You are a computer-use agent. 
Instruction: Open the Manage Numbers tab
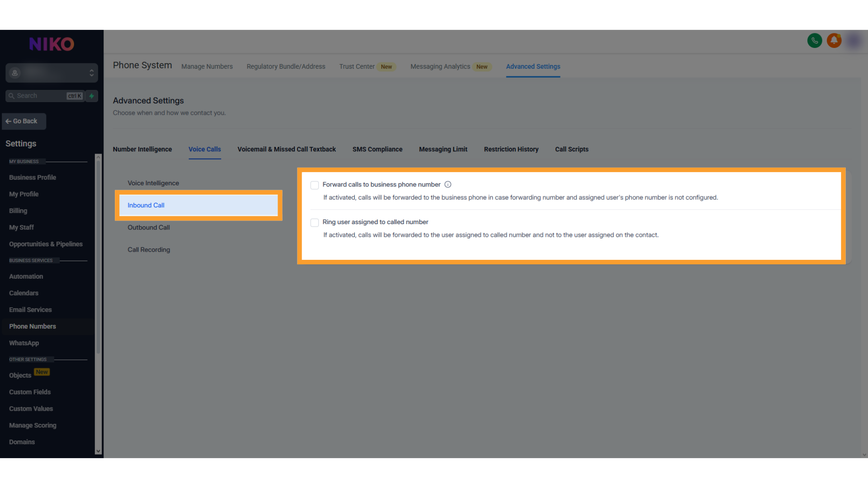207,66
